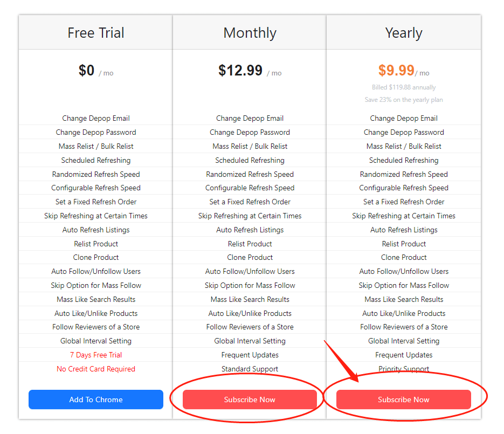Click Priority Support in the Yearly column
Viewport: 504px width, 434px height.
(403, 369)
